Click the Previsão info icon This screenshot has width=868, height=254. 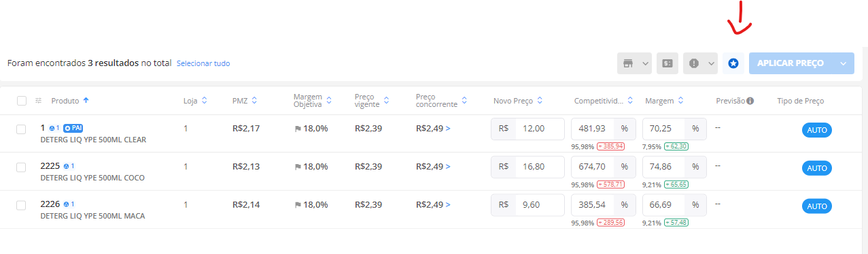coord(750,101)
